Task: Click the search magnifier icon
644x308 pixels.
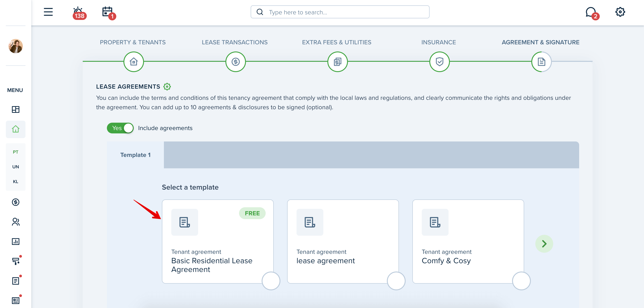Action: click(260, 12)
